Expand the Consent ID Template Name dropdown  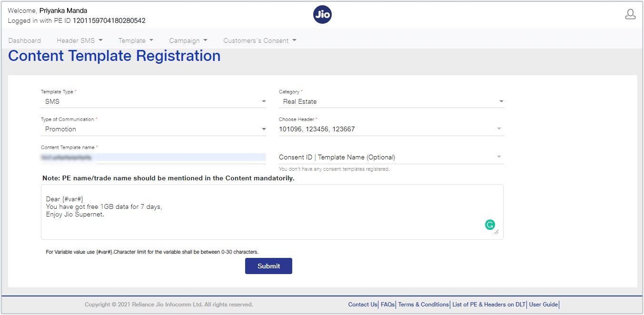coord(391,157)
